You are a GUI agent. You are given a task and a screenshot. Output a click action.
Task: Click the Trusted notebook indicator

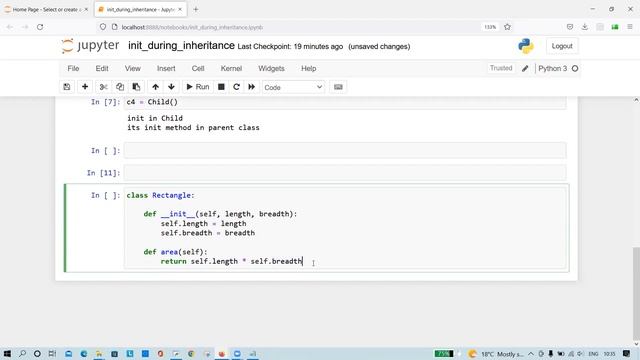coord(501,68)
